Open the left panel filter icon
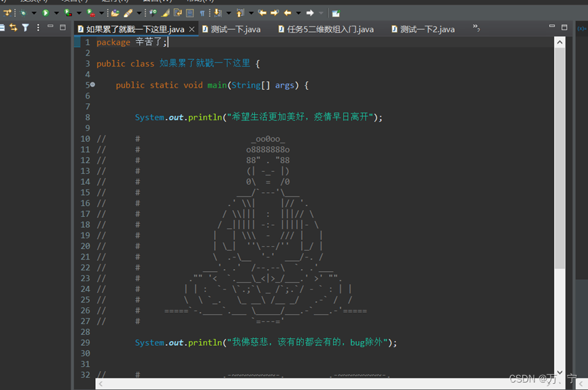 (26, 27)
